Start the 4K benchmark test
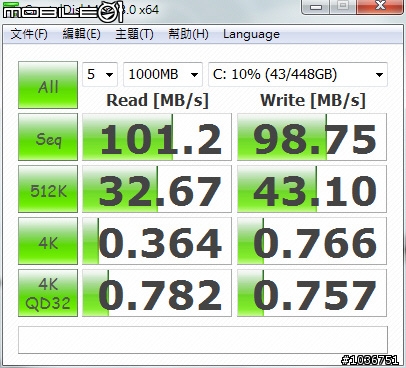Screen dimensions: 406x368 pyautogui.click(x=48, y=241)
